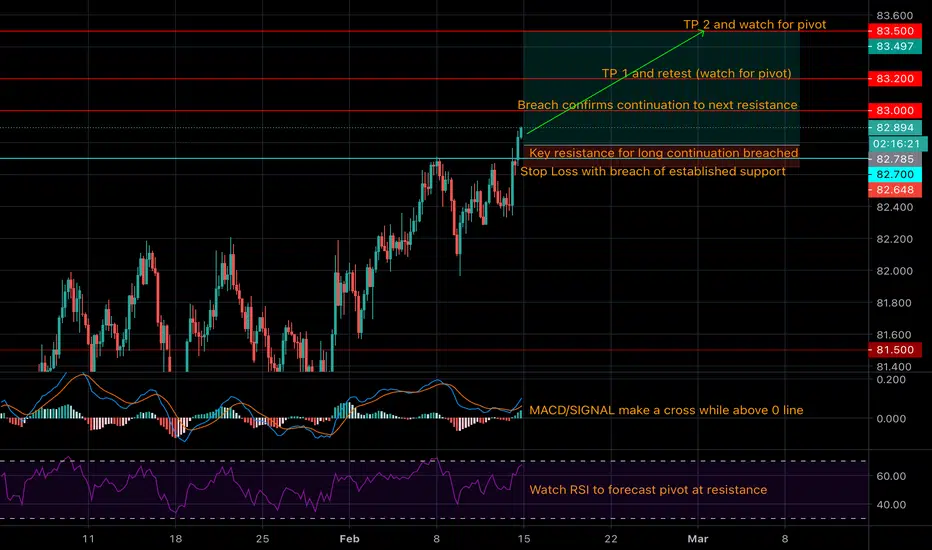Select the 'TP 1 and retest' annotation
The image size is (932, 550).
coord(697,73)
